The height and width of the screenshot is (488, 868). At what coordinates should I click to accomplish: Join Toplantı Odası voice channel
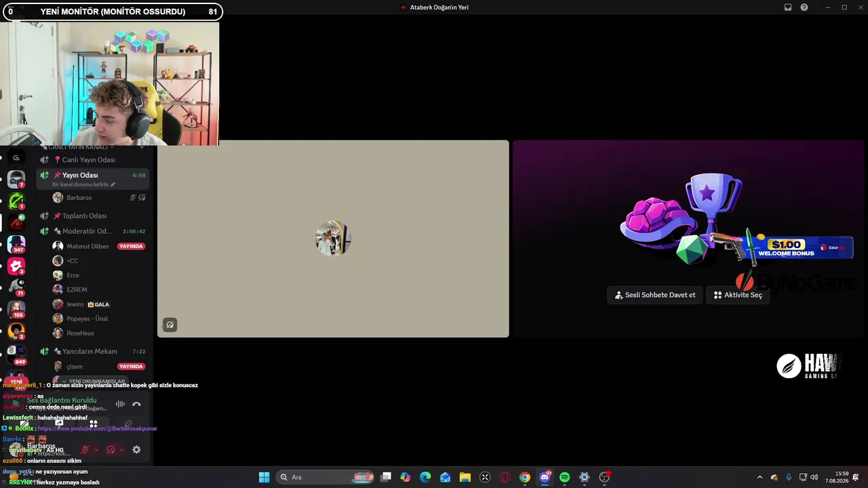[94, 216]
